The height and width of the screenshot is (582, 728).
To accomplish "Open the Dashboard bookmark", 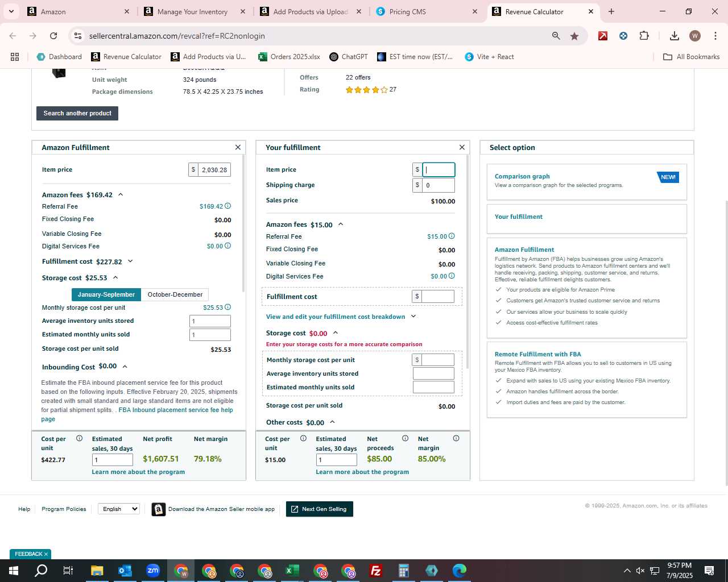I will [59, 57].
